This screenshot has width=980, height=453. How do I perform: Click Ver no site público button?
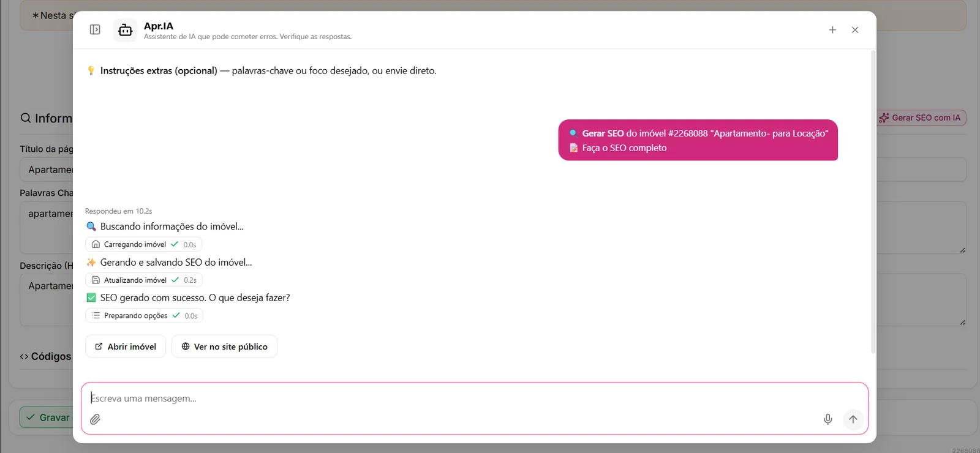[x=224, y=346]
